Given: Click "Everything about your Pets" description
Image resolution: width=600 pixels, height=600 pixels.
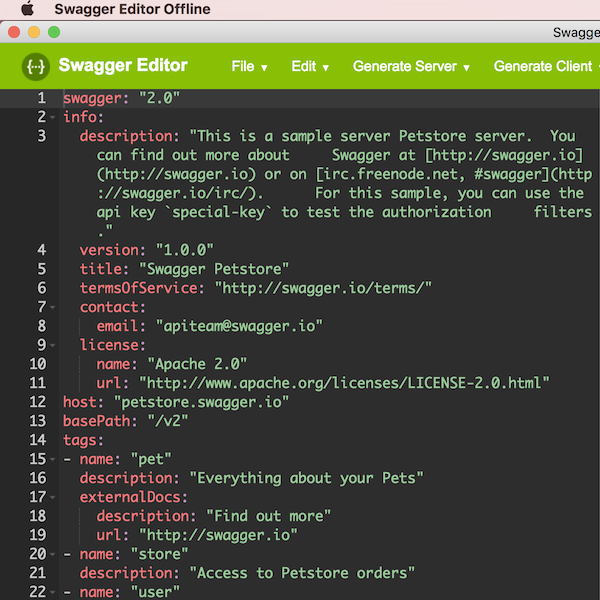Looking at the screenshot, I should pos(307,478).
